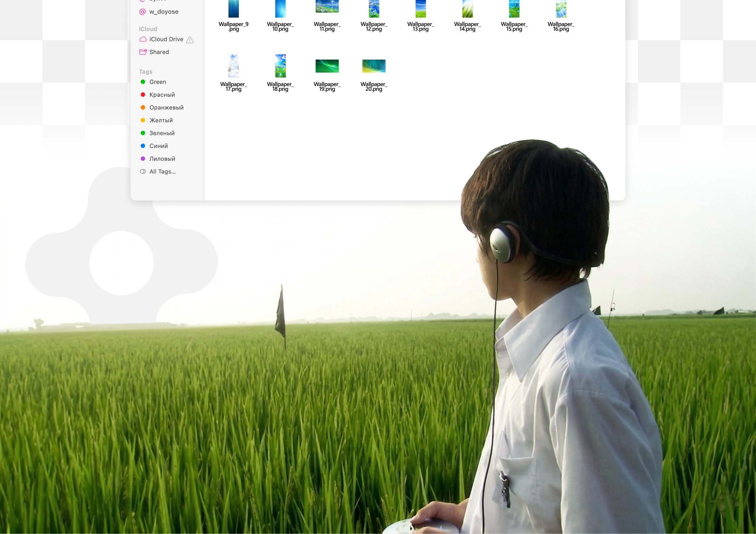Viewport: 756px width, 534px height.
Task: Click the iCloud section header
Action: 148,29
